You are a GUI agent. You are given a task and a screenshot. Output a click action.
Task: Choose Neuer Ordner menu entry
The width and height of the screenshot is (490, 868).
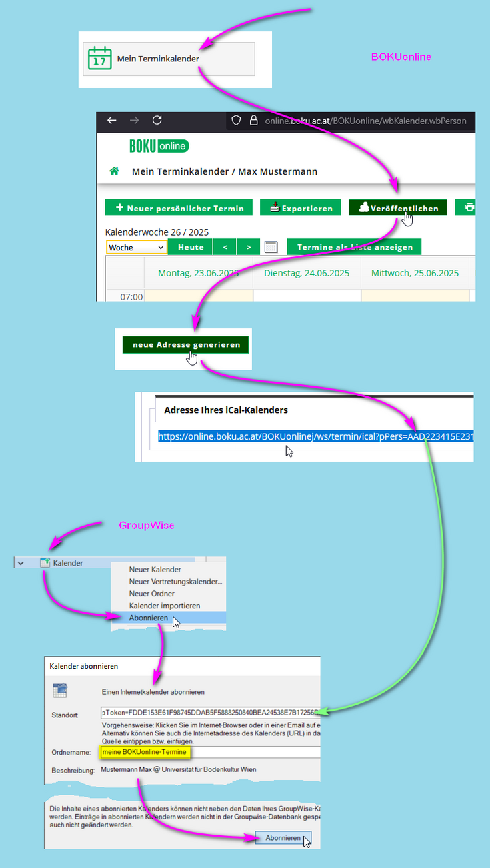click(x=152, y=594)
